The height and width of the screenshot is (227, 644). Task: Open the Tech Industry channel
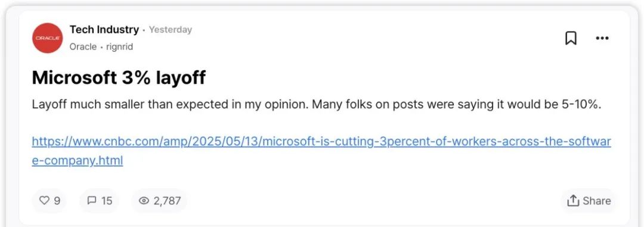pos(104,30)
